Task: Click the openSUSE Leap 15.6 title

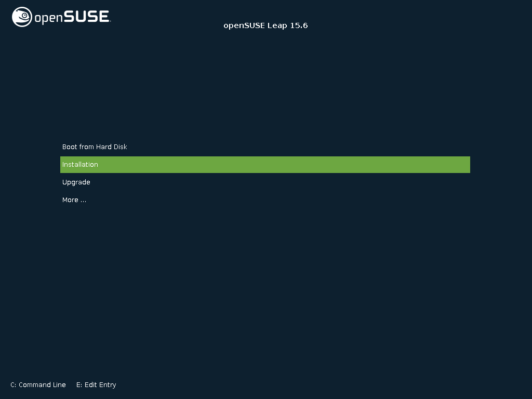Action: (265, 25)
